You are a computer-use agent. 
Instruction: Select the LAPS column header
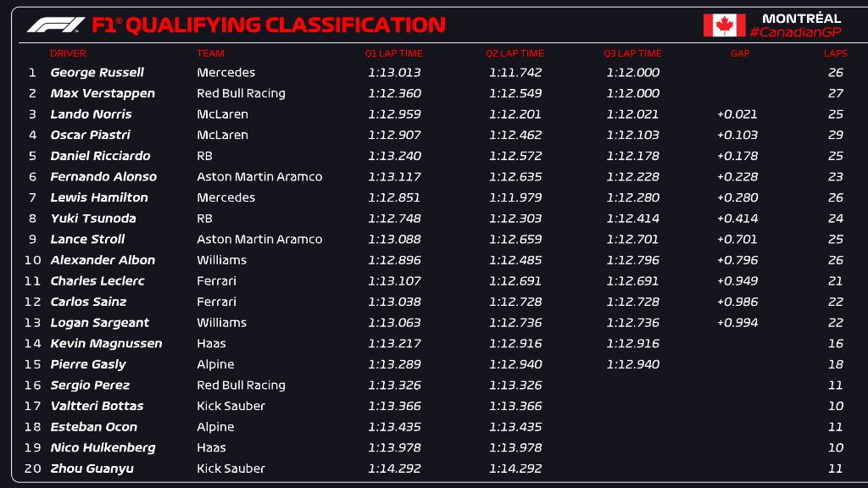pos(835,53)
